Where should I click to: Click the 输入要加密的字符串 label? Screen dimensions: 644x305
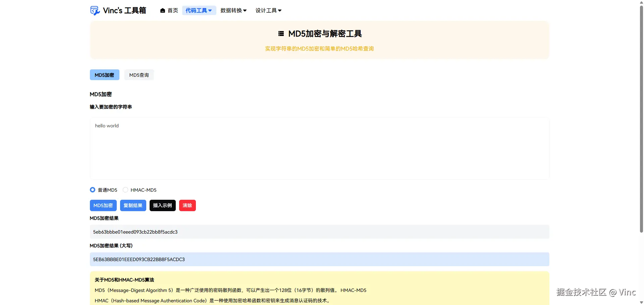(x=111, y=107)
